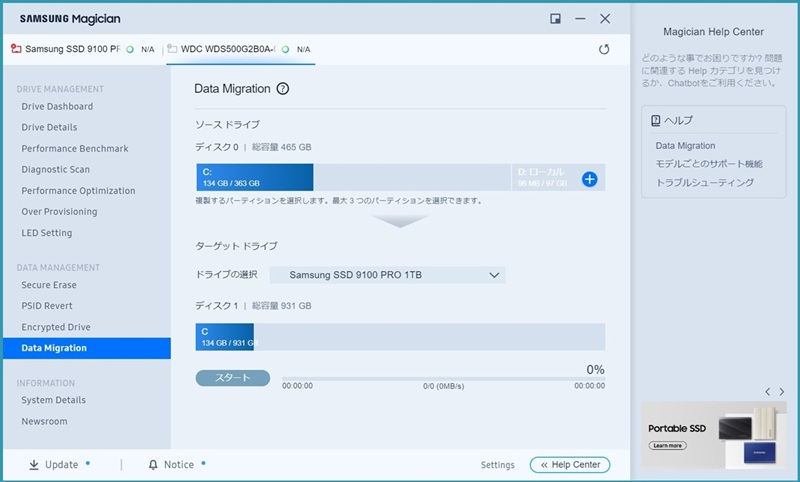800x482 pixels.
Task: Click the Samsung SSD 9100 drive icon
Action: [16, 49]
